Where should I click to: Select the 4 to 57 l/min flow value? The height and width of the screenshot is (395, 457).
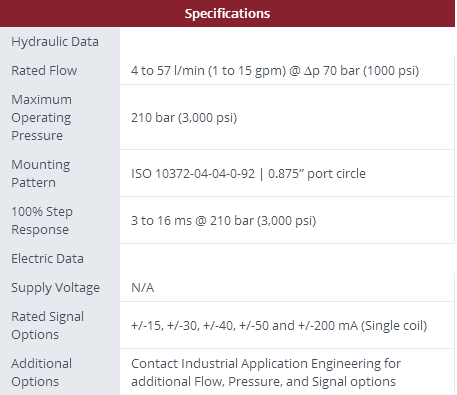[x=275, y=71]
